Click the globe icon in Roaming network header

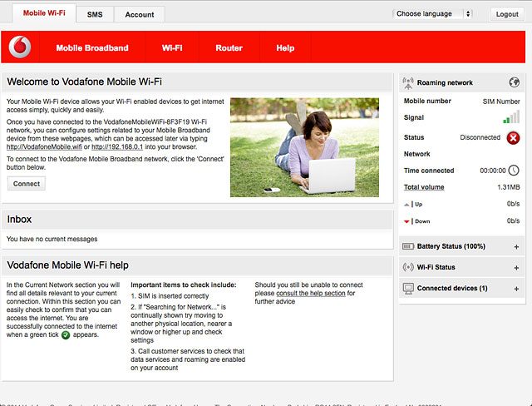pos(514,82)
